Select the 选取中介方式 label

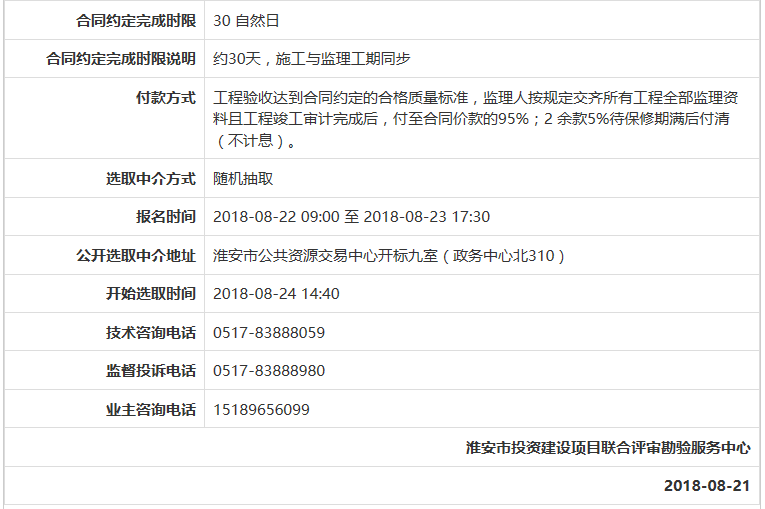(x=150, y=179)
